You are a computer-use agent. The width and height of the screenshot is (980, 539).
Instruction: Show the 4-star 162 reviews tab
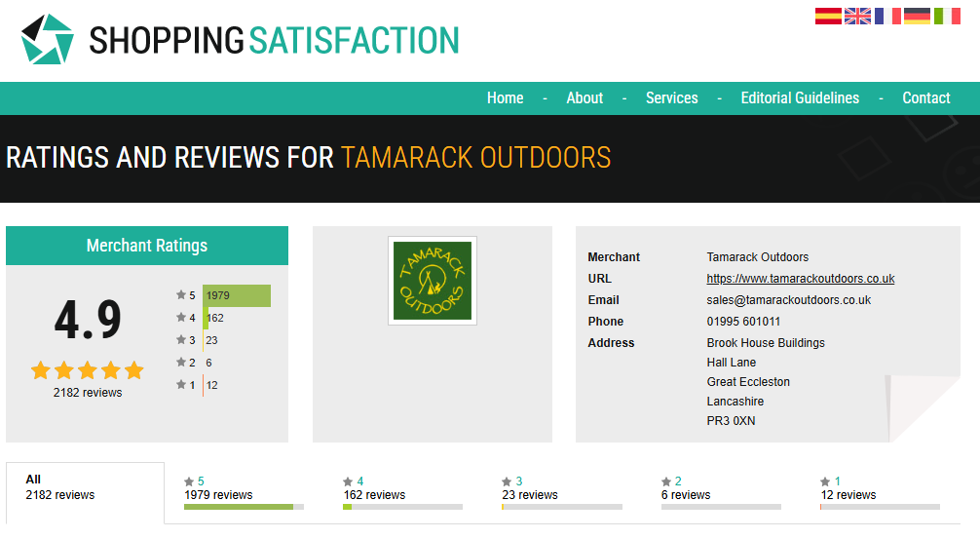tap(401, 489)
